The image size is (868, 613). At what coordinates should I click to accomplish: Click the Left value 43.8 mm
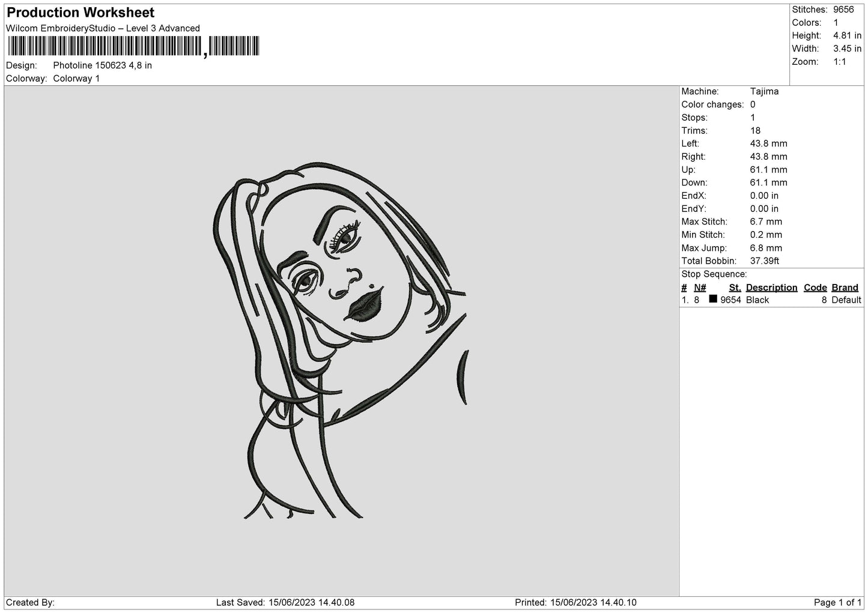click(x=768, y=143)
